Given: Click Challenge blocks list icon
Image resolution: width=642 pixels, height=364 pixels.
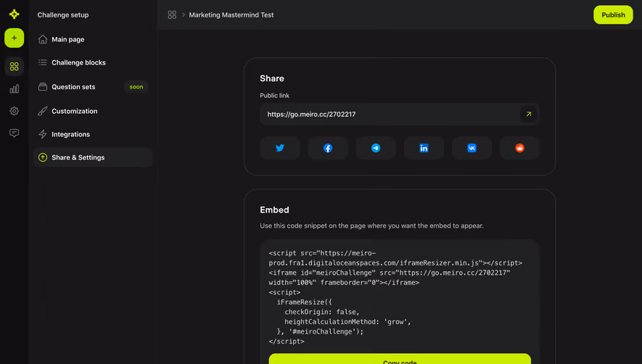Looking at the screenshot, I should coord(43,62).
